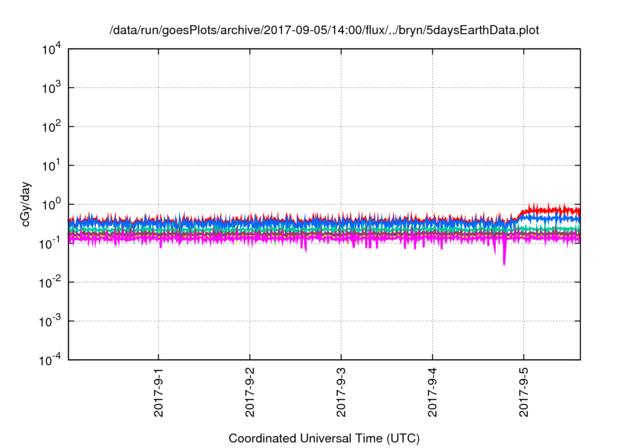
Task: Select the 10^2 y-axis tick label
Action: [x=51, y=127]
